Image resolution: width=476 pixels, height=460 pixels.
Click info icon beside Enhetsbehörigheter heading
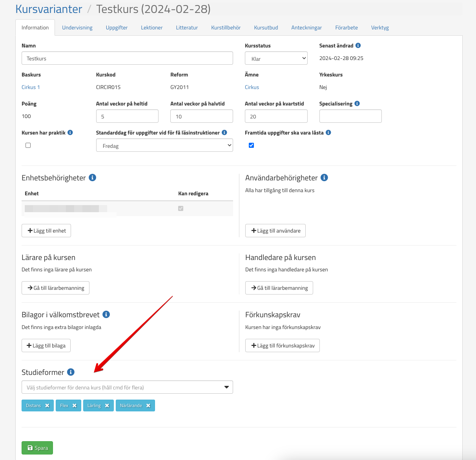click(93, 178)
